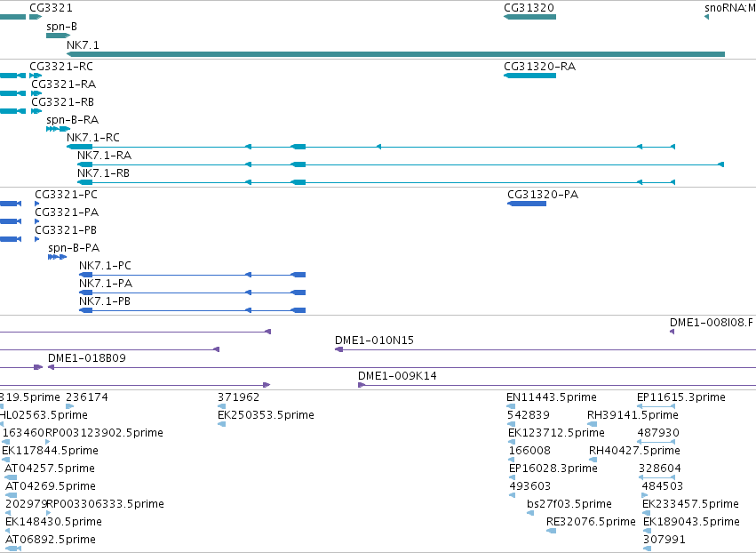Screen dimensions: 756x553
Task: Click the CG31320-PA protein glyph
Action: [x=527, y=204]
